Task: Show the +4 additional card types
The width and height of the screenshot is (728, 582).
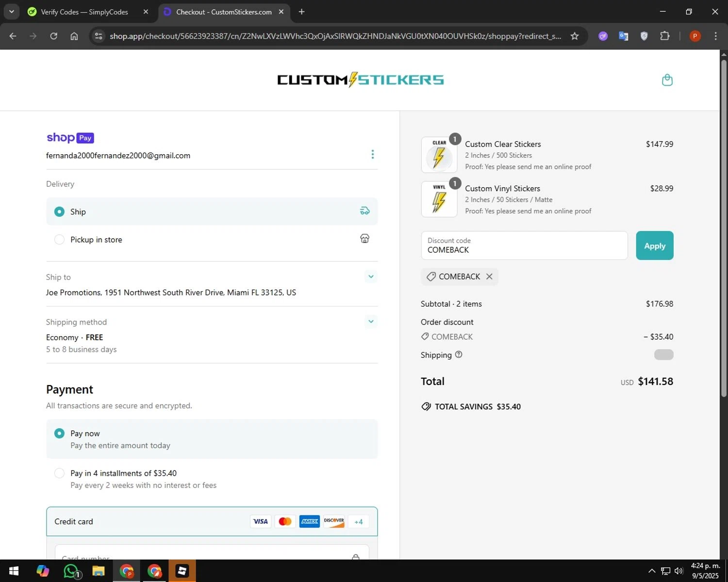Action: tap(359, 522)
